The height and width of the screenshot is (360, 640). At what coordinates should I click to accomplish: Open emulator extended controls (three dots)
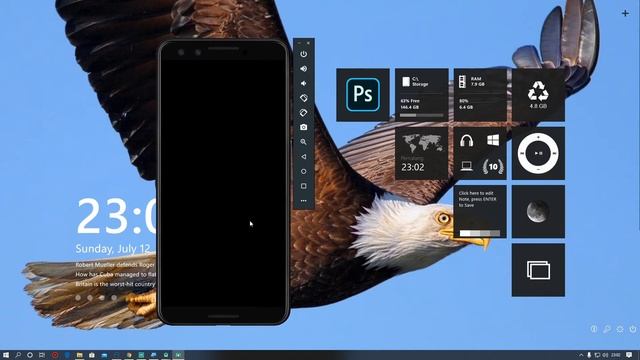[303, 201]
